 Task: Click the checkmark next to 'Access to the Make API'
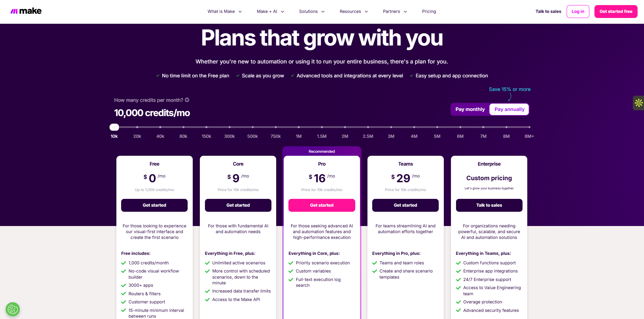pos(207,299)
